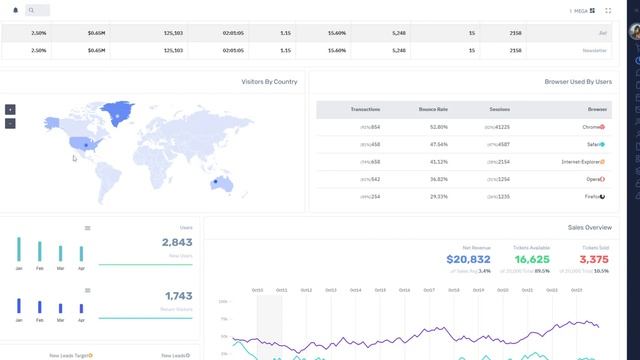Toggle fullscreen mode icon
Image resolution: width=640 pixels, height=360 pixels.
coord(608,11)
